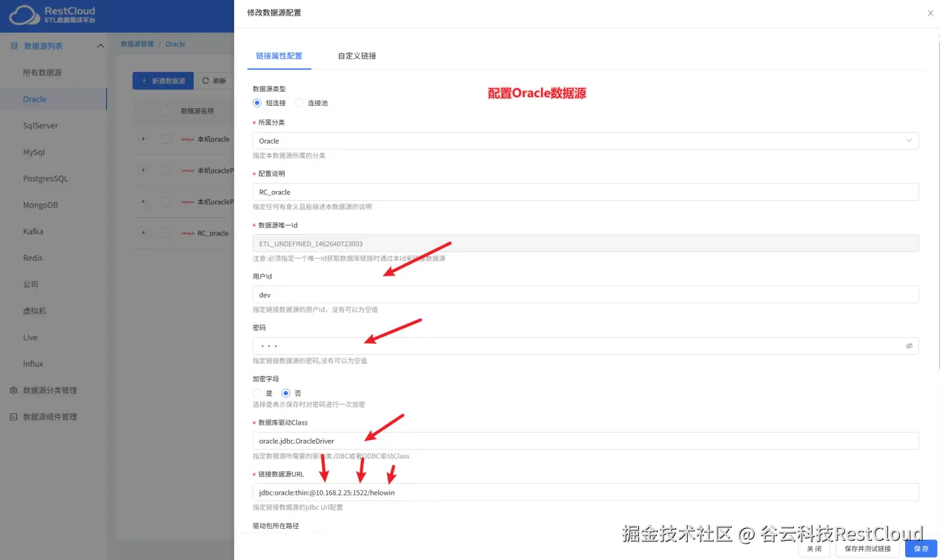Click the RestCloud cloud logo
This screenshot has height=560, width=940.
pos(24,15)
